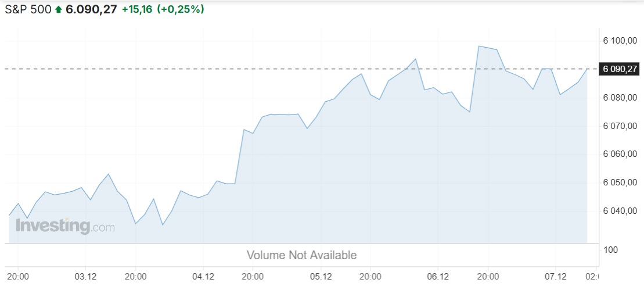644x290 pixels.
Task: Click the S&P 500 title text
Action: coord(28,9)
